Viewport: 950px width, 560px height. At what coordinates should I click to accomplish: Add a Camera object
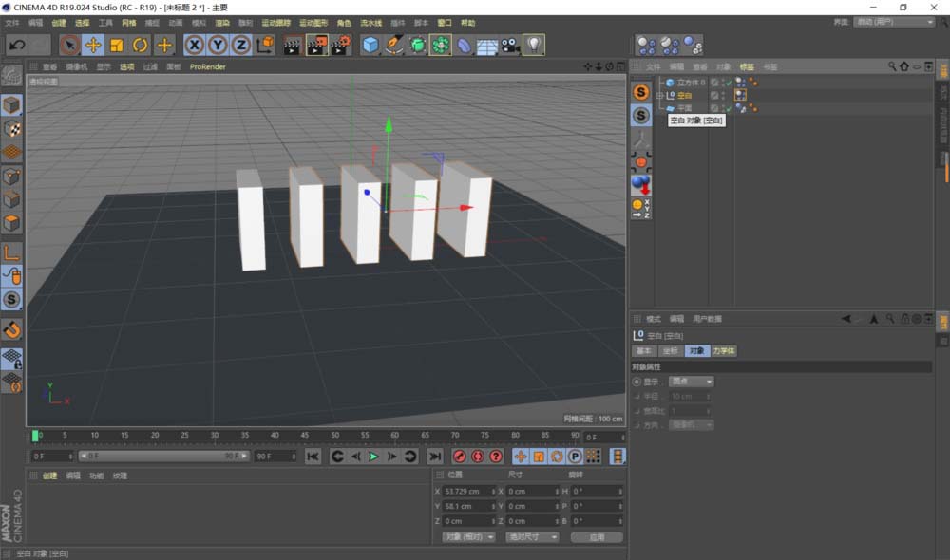click(x=511, y=45)
